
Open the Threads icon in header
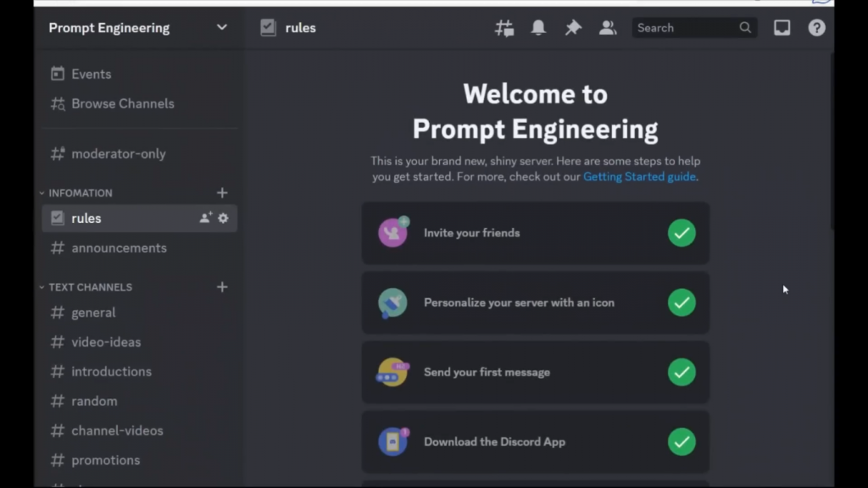[x=504, y=28]
